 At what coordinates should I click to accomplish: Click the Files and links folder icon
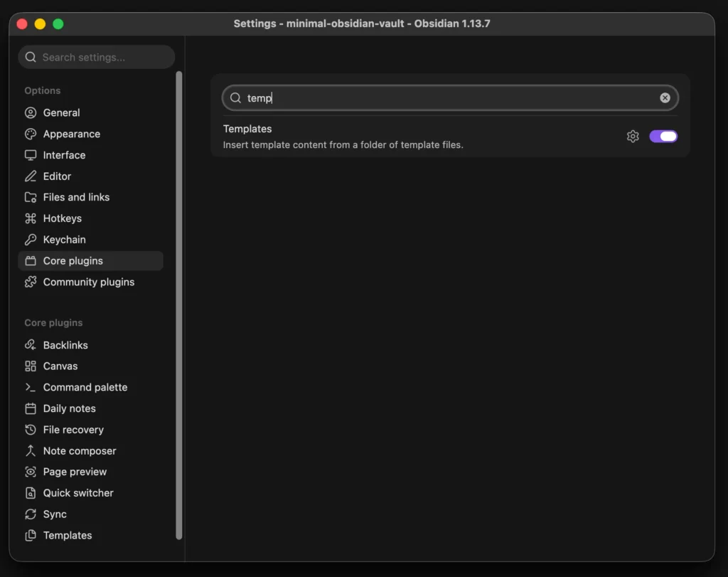pyautogui.click(x=31, y=198)
